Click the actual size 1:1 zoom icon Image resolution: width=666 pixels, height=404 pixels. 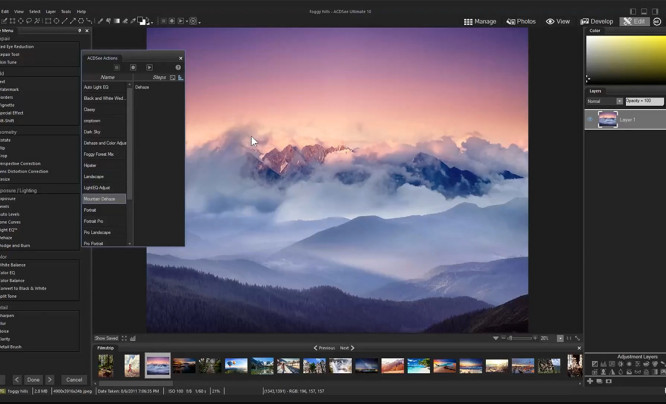click(x=569, y=339)
